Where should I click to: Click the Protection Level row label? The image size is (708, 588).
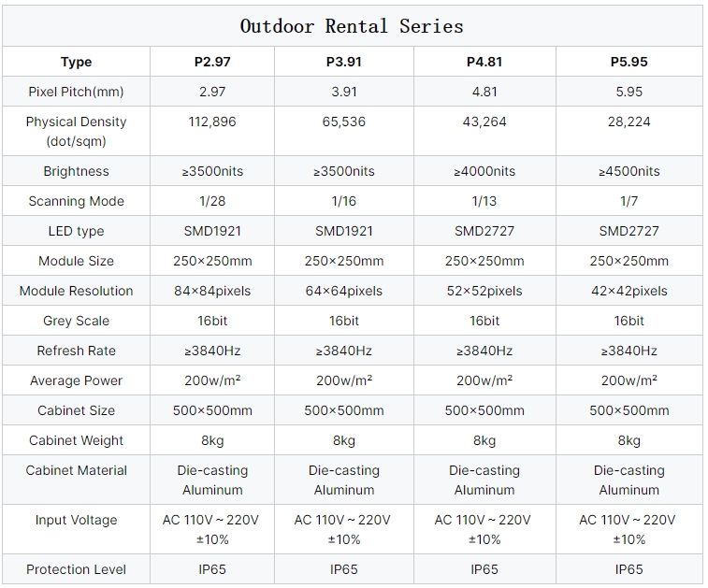point(76,569)
